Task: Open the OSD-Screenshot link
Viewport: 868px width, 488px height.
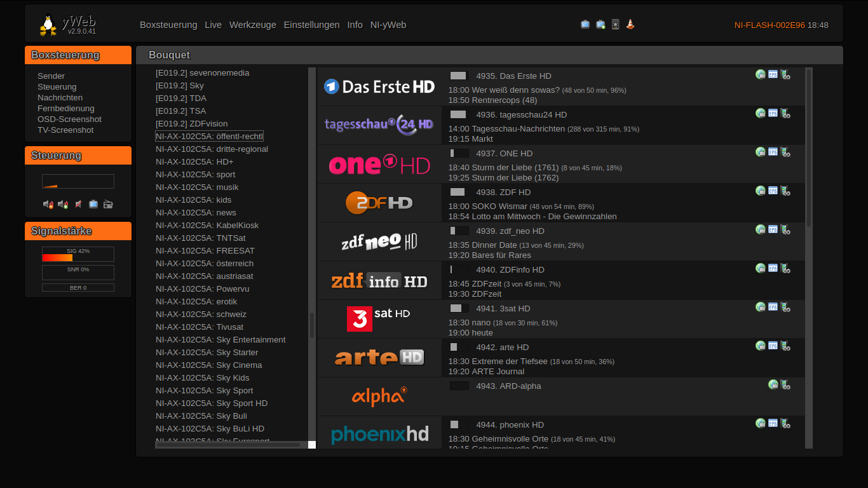Action: coord(69,119)
